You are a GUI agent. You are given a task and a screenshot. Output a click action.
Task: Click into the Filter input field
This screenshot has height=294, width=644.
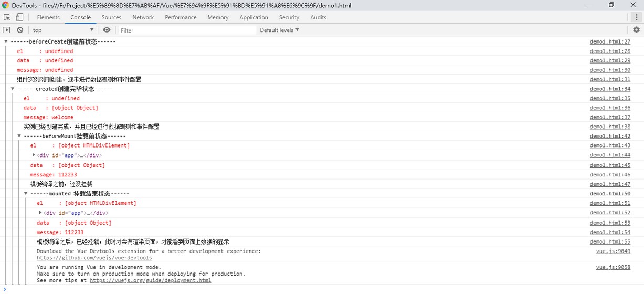[x=186, y=30]
